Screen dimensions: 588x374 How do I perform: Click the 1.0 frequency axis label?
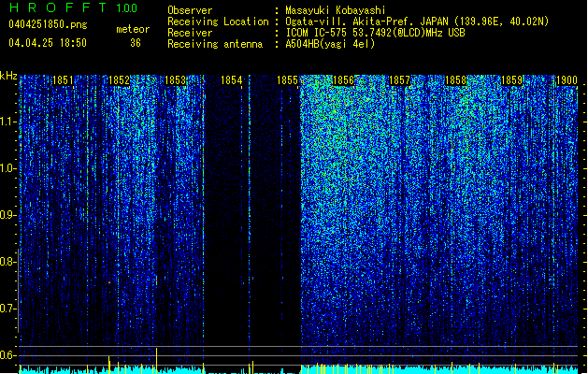point(8,168)
